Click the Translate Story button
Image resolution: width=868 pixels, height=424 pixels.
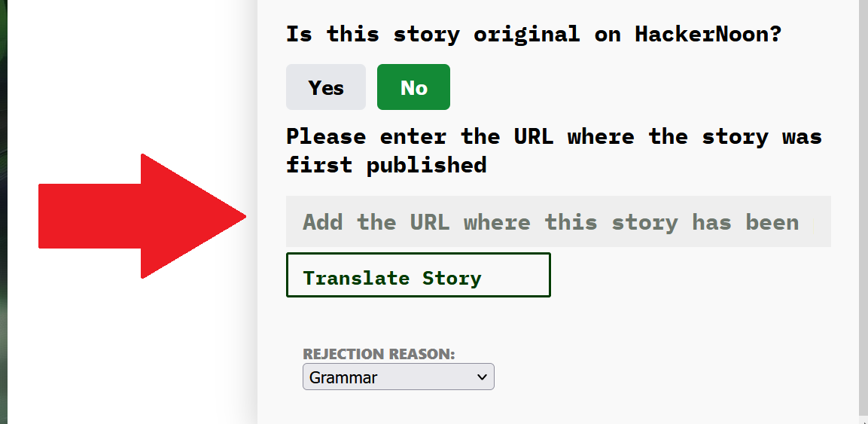pos(418,275)
